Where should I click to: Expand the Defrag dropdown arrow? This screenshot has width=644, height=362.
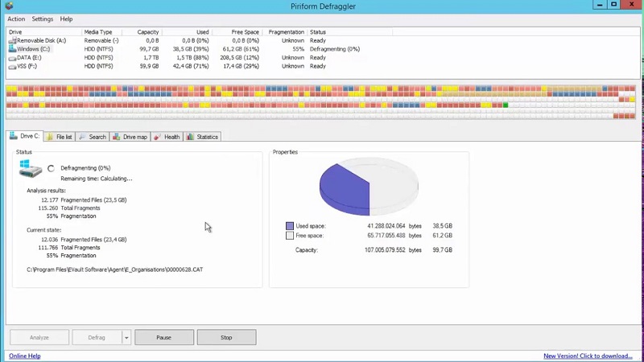coord(126,337)
